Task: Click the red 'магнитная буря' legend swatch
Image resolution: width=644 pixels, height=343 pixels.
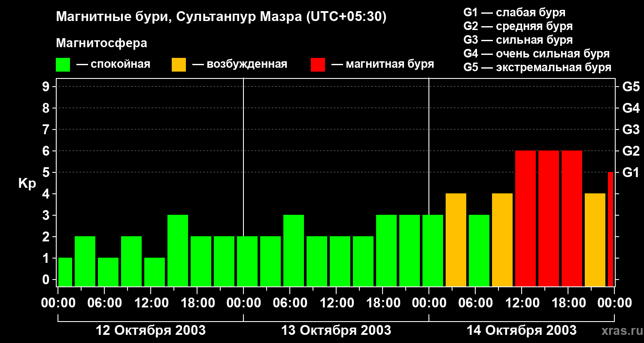Action: [x=318, y=65]
